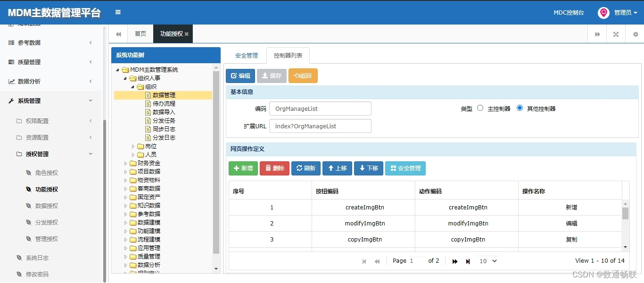Open 功能授权 in the sidebar

tap(47, 189)
